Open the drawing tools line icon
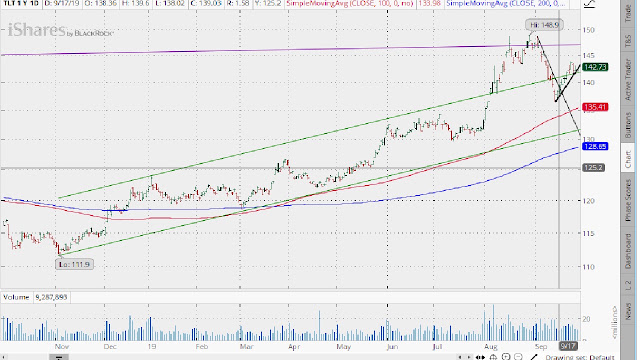Viewport: 640px width, 360px height. (x=534, y=357)
